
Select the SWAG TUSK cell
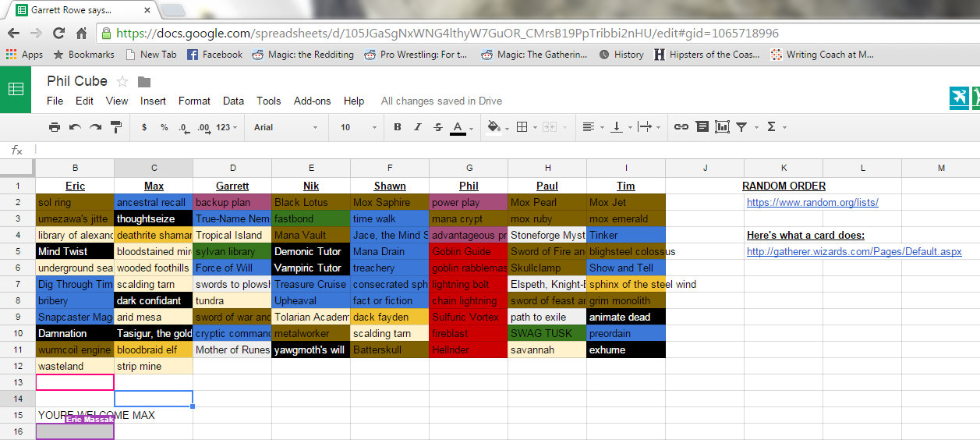click(547, 333)
